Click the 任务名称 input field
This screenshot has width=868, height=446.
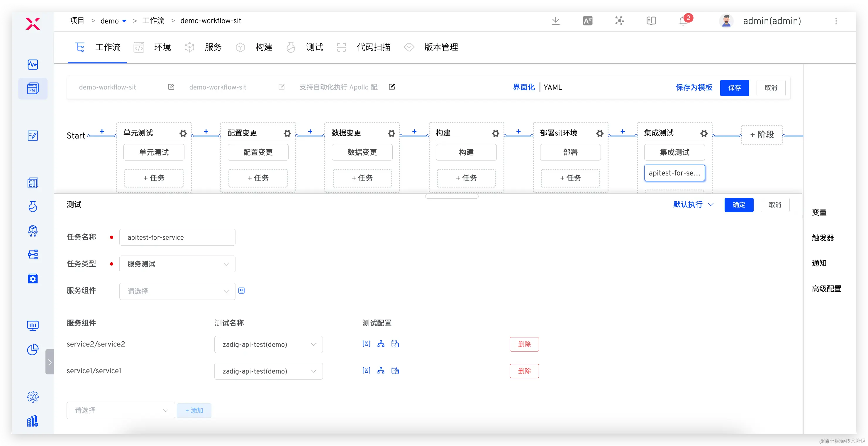point(177,237)
